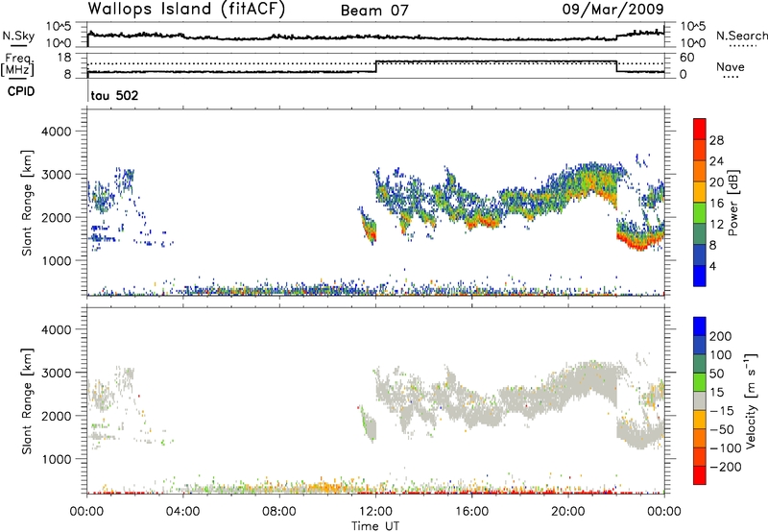Viewport: 768px width, 532px height.
Task: Click the date '09/Mar/2009'
Action: click(x=612, y=10)
